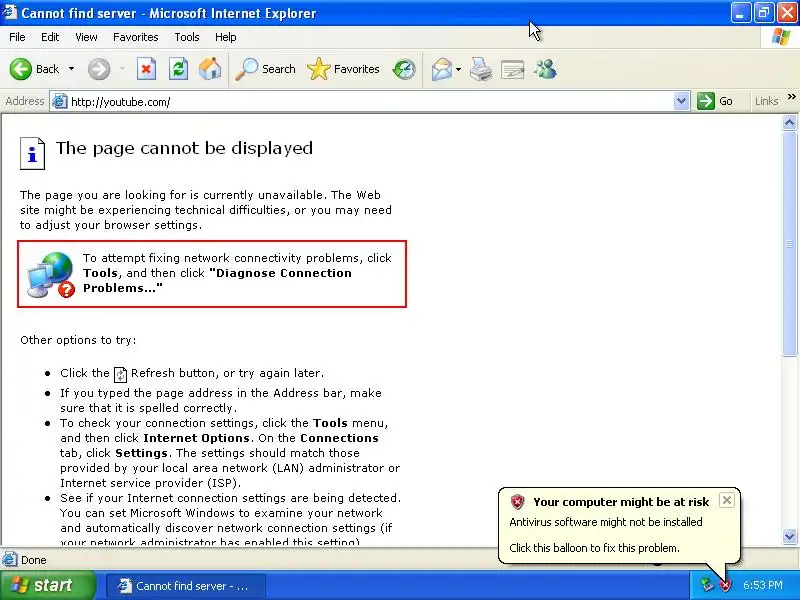800x600 pixels.
Task: Click the Security Center red shield tray icon
Action: pos(725,585)
